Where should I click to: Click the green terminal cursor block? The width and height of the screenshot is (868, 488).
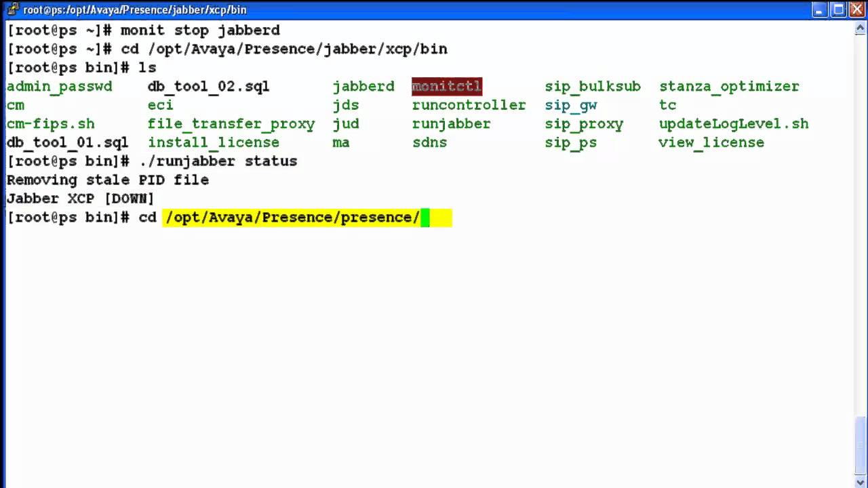pyautogui.click(x=425, y=218)
